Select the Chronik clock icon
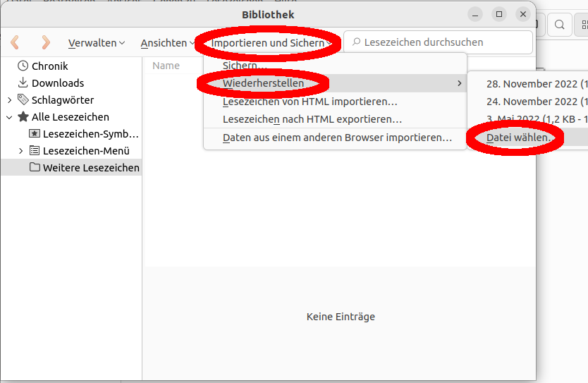 coord(23,66)
